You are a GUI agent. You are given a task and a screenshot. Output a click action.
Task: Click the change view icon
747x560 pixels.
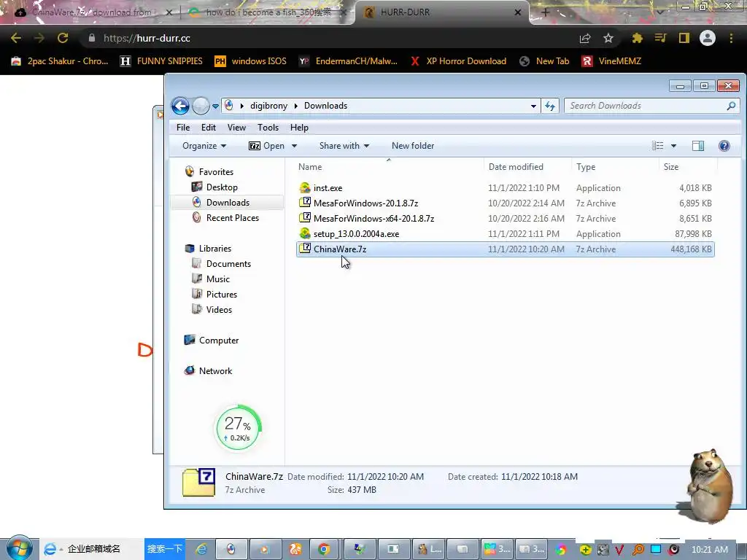[657, 146]
